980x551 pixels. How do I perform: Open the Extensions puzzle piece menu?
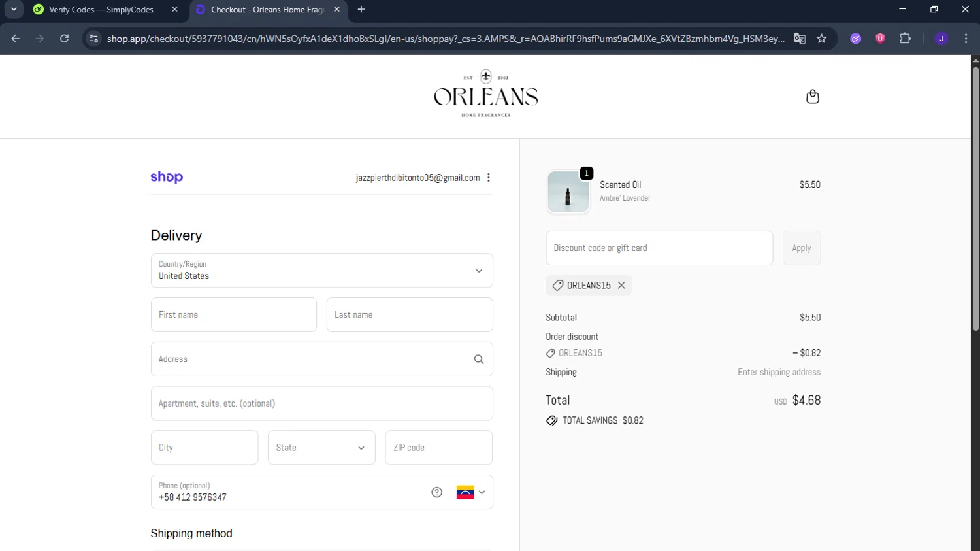[905, 39]
